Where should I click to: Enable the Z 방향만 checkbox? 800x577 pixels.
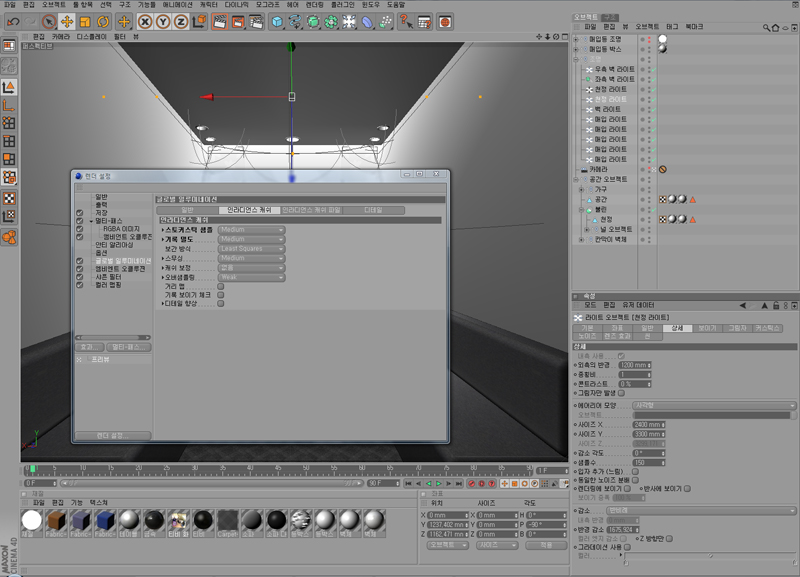click(669, 538)
